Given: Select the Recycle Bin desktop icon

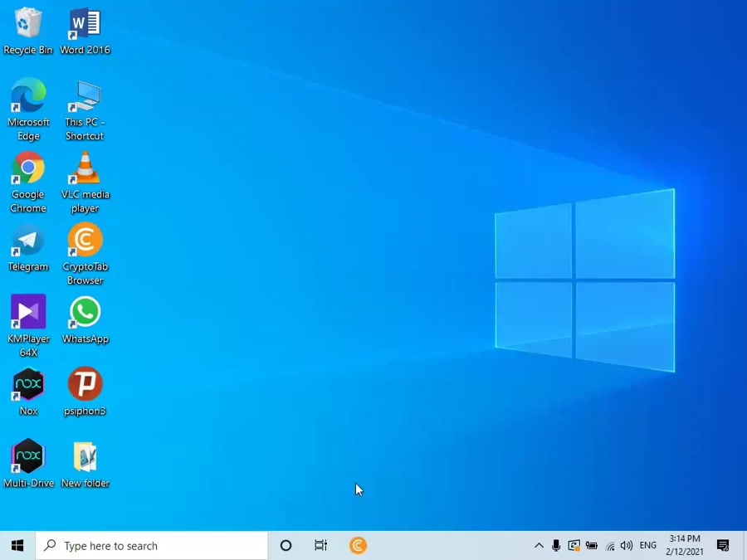Looking at the screenshot, I should pyautogui.click(x=28, y=32).
